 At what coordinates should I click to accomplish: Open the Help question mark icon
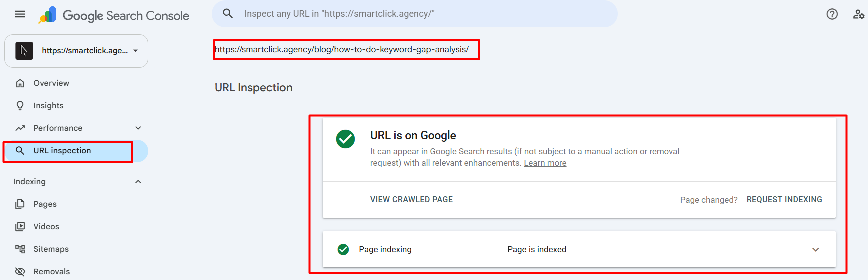(832, 14)
